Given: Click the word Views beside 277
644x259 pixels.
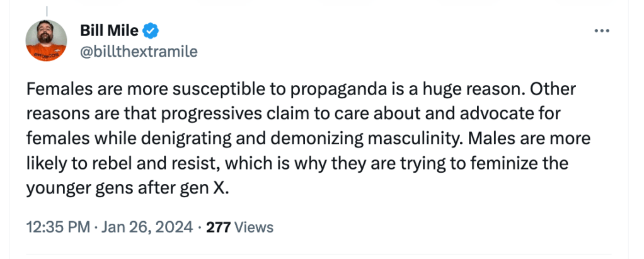Looking at the screenshot, I should click(x=253, y=226).
